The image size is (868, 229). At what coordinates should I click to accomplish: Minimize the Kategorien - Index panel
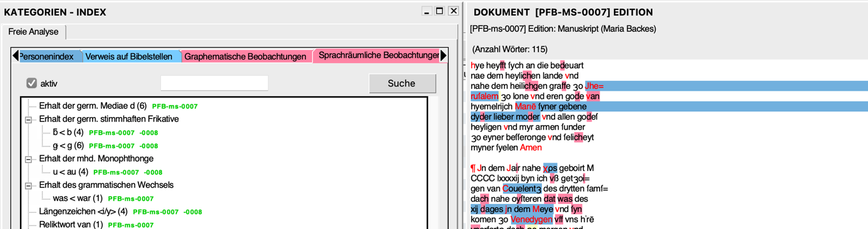click(427, 11)
